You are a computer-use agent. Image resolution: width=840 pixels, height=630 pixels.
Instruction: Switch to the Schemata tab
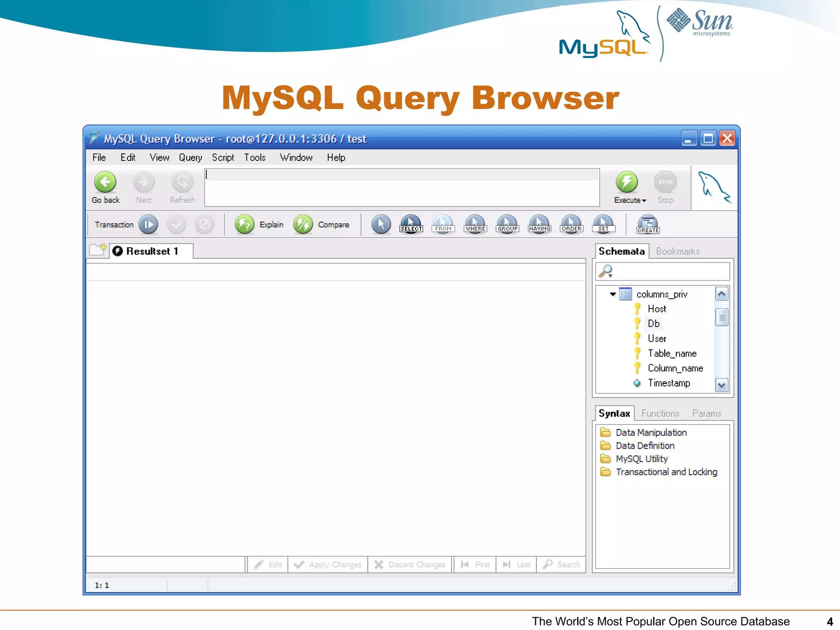(621, 251)
